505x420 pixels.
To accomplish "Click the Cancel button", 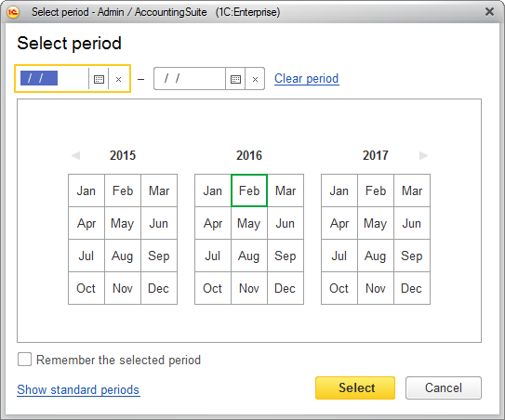I will click(444, 387).
